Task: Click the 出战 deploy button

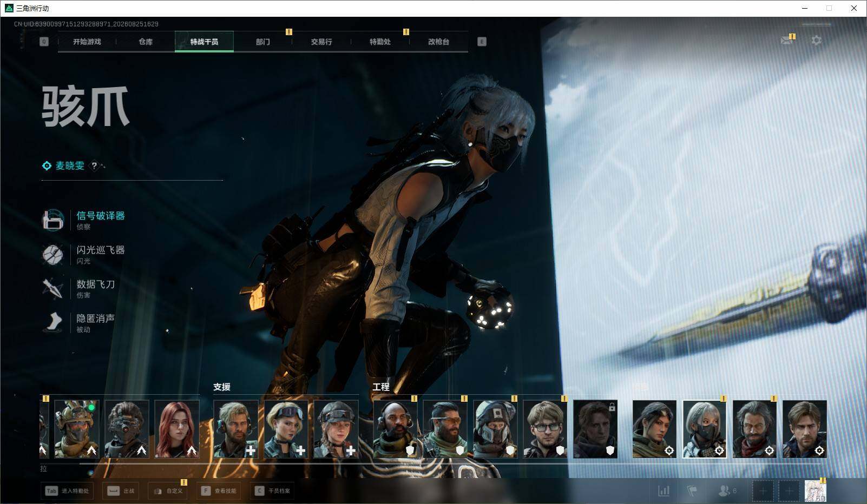Action: 121,491
